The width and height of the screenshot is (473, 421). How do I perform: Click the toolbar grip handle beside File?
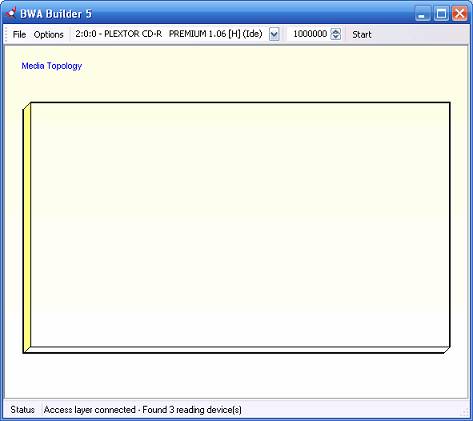pos(6,34)
